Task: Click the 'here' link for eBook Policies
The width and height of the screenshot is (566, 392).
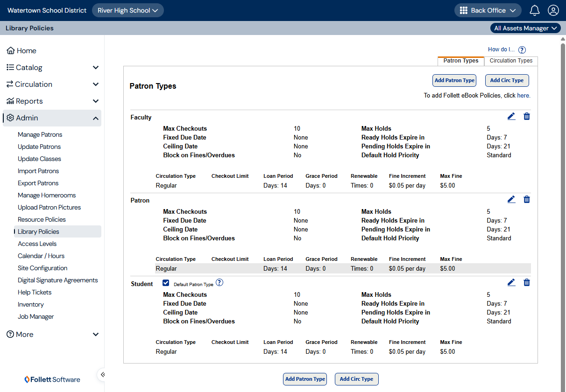Action: coord(523,95)
